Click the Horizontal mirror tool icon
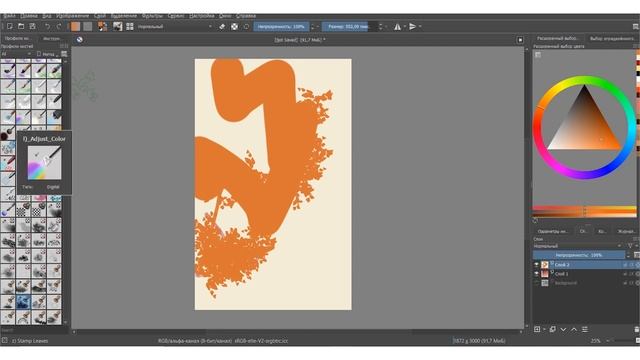640x360 pixels. [397, 27]
